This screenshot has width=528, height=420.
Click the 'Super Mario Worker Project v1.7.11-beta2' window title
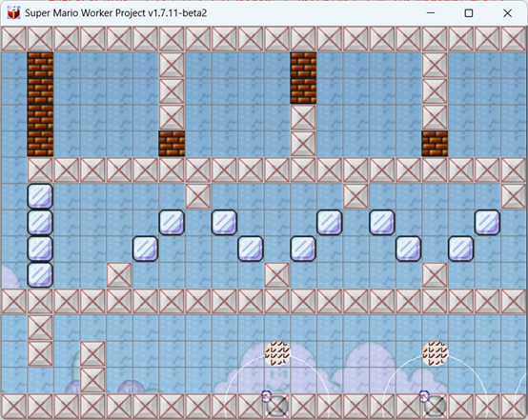tap(116, 13)
